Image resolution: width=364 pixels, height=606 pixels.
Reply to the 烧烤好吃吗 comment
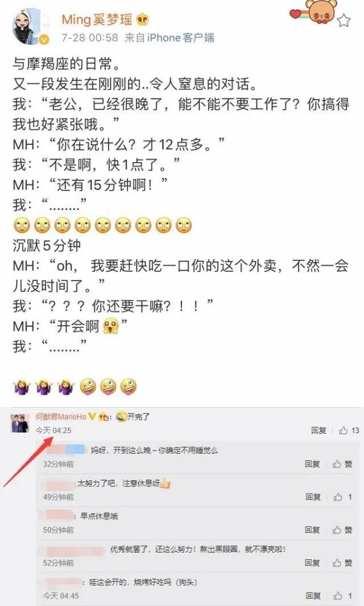(x=313, y=596)
